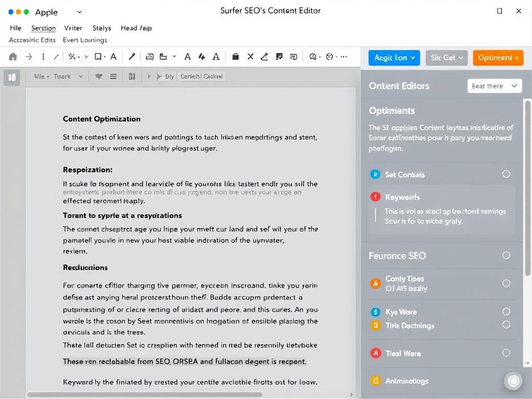The width and height of the screenshot is (532, 399).
Task: Toggle the circle beside Treal Were
Action: click(x=505, y=353)
